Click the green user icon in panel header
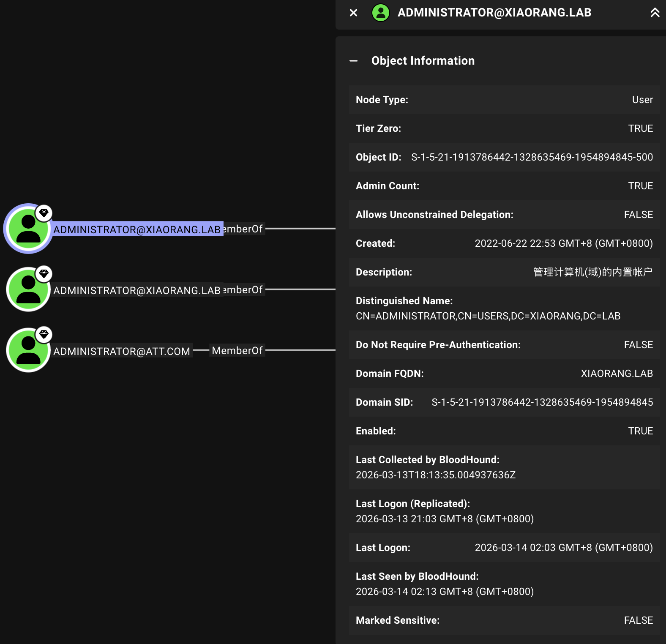Viewport: 666px width, 644px height. [380, 13]
